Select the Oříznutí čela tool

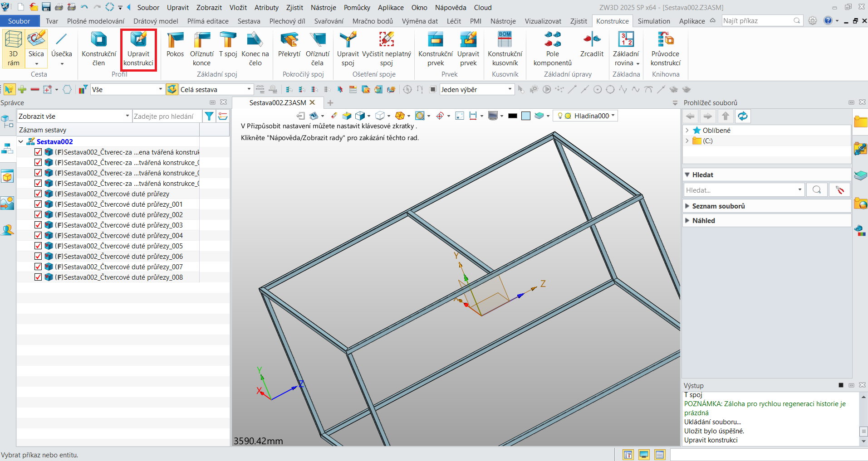coord(318,49)
